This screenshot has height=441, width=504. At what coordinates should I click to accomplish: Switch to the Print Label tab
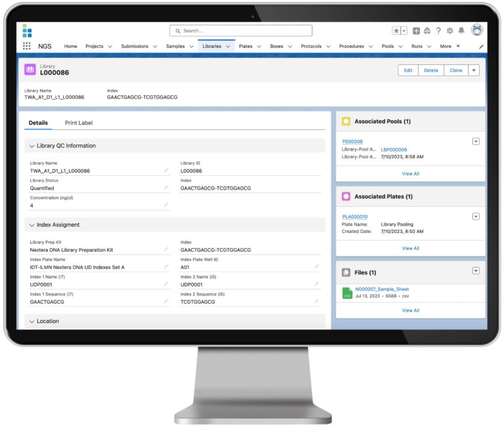(79, 123)
